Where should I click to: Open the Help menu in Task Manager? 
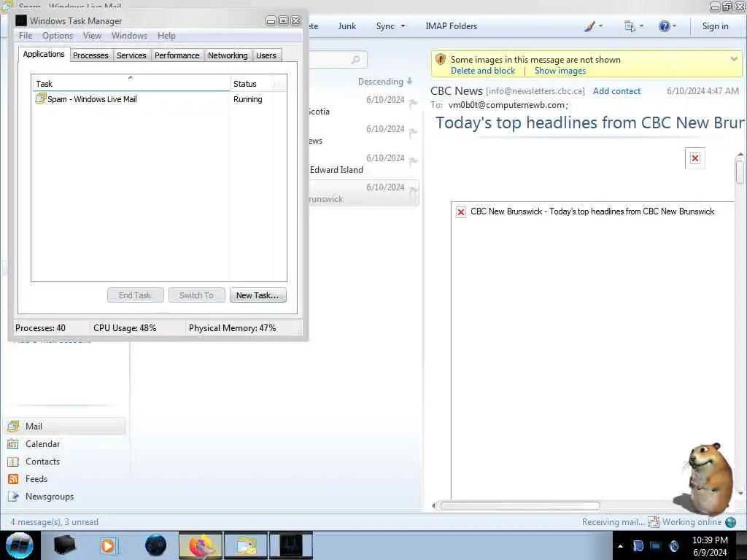click(x=166, y=36)
